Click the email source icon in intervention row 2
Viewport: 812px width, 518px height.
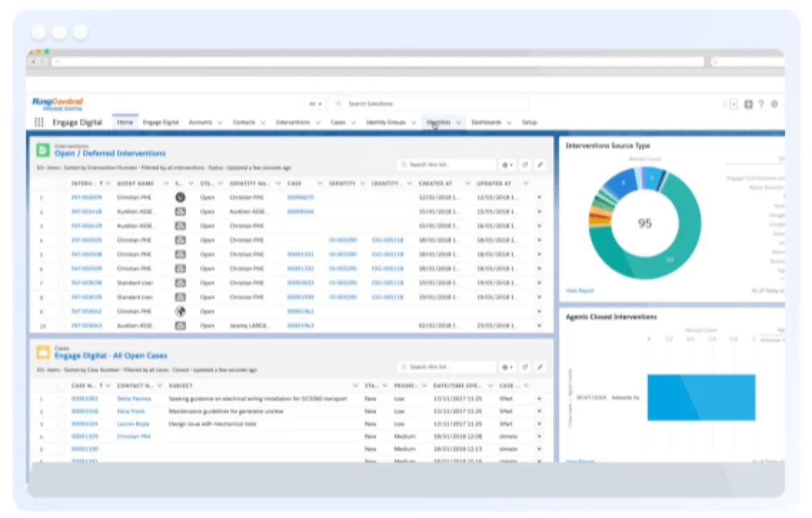click(x=180, y=212)
